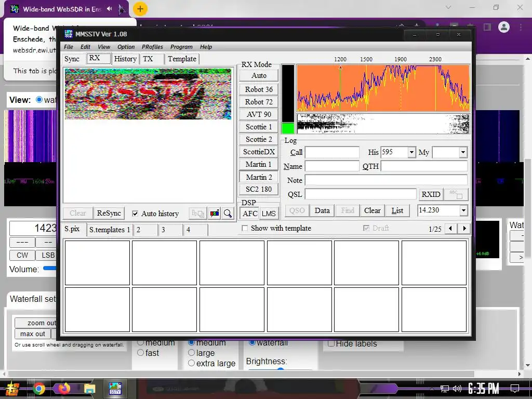Select Martin 2 RX mode
The height and width of the screenshot is (399, 532).
tap(259, 177)
